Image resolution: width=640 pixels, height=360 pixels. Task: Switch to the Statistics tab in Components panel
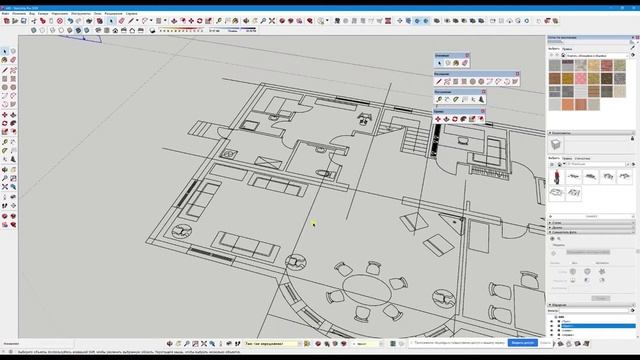point(582,158)
